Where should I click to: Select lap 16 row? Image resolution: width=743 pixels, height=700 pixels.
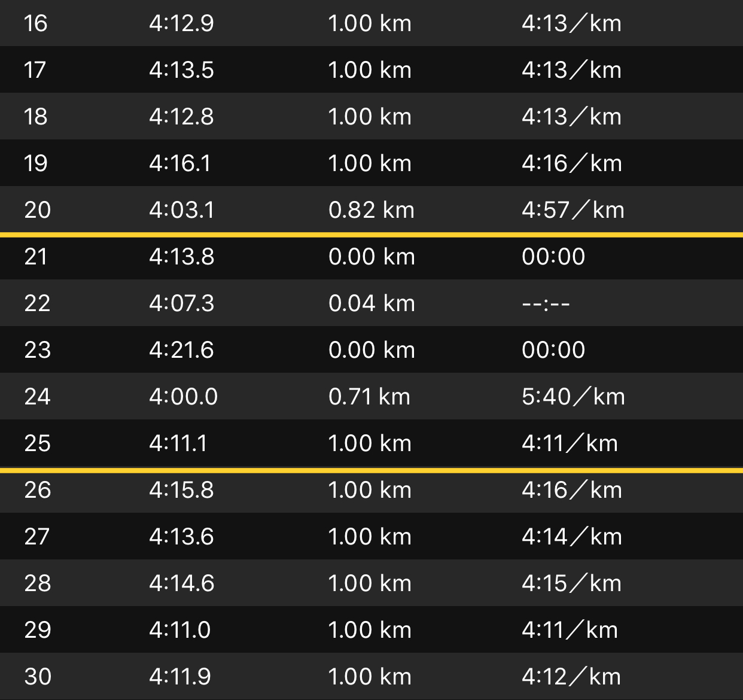[371, 23]
